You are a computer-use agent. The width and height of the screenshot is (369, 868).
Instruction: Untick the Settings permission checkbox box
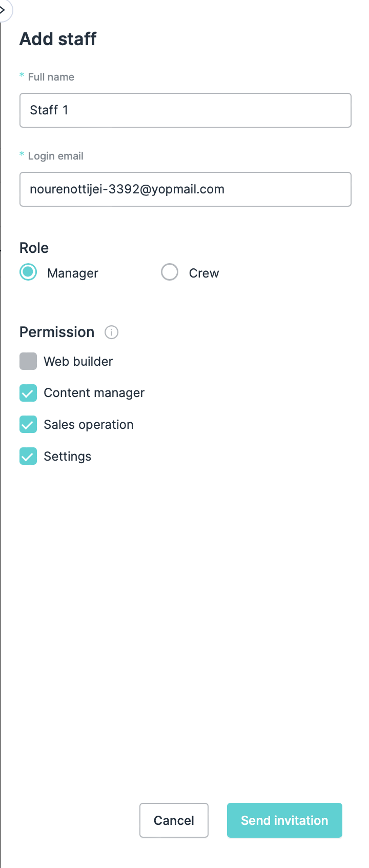tap(28, 456)
